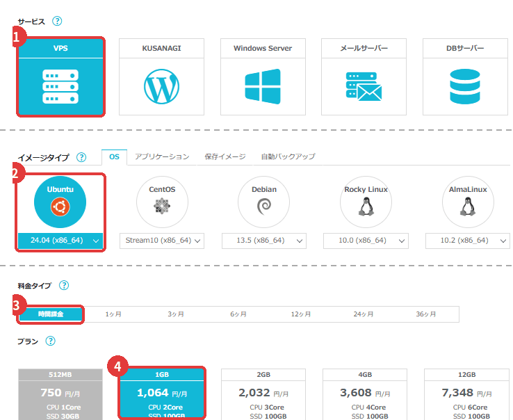Select the CentOS OS image circle
The height and width of the screenshot is (420, 513).
[x=162, y=202]
